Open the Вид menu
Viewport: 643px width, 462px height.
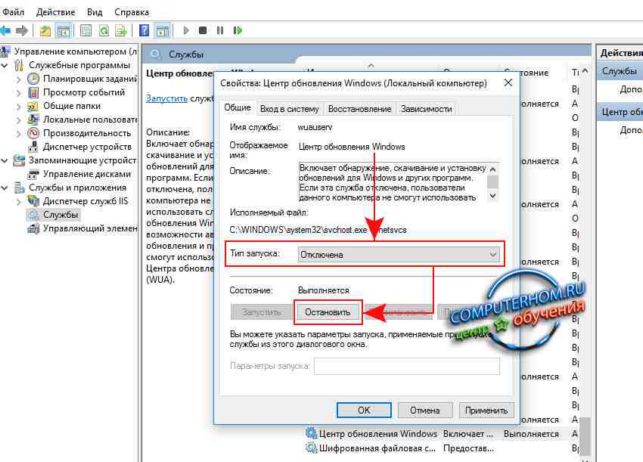[x=95, y=12]
